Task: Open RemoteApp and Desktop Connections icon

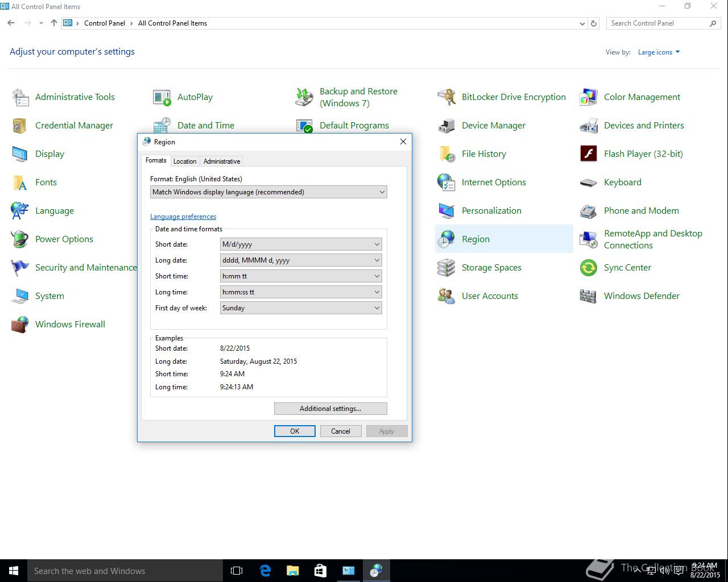Action: 589,239
